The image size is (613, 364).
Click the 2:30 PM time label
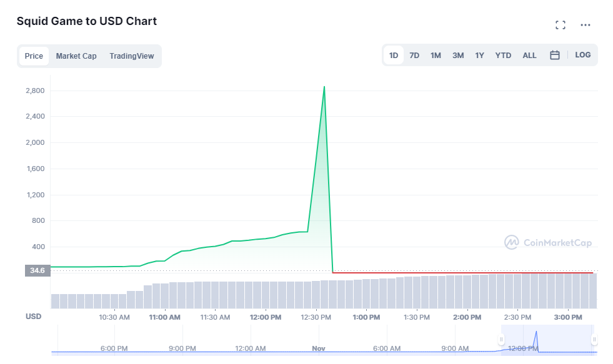click(517, 317)
